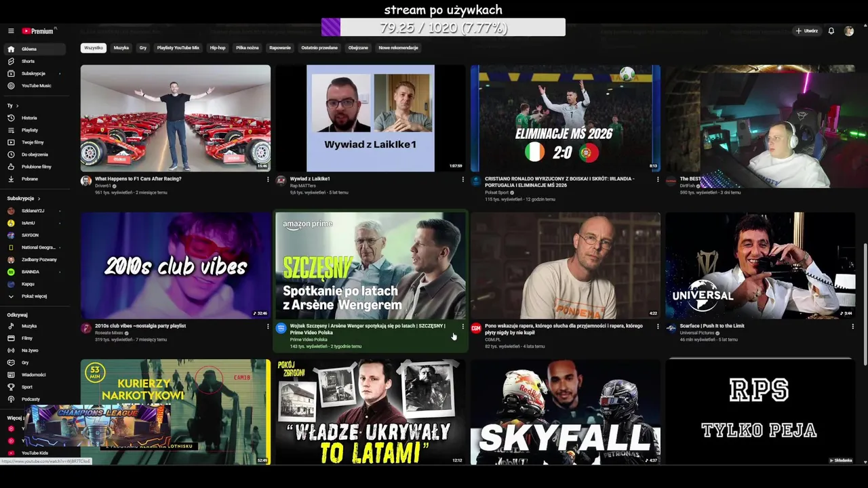The height and width of the screenshot is (488, 868).
Task: Open options for Wojtek Szczęsny video
Action: tap(463, 327)
